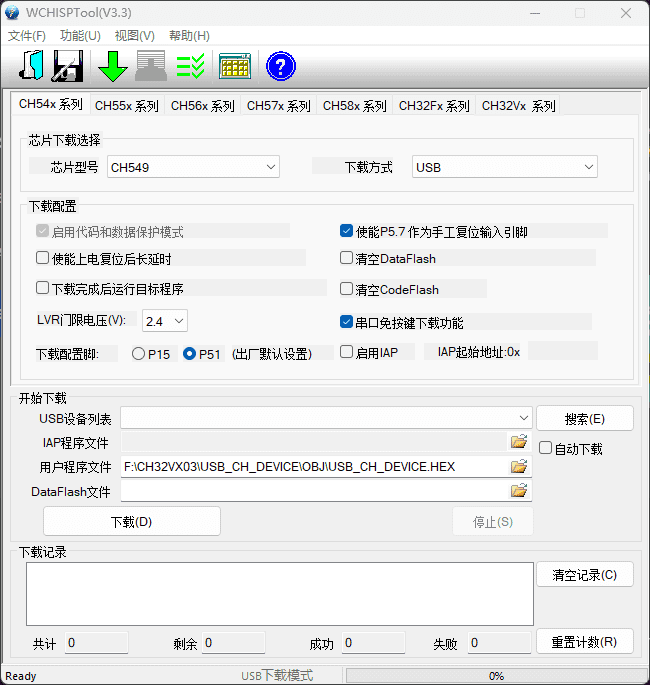
Task: Click the greyed-out stop download toolbar icon
Action: [151, 66]
